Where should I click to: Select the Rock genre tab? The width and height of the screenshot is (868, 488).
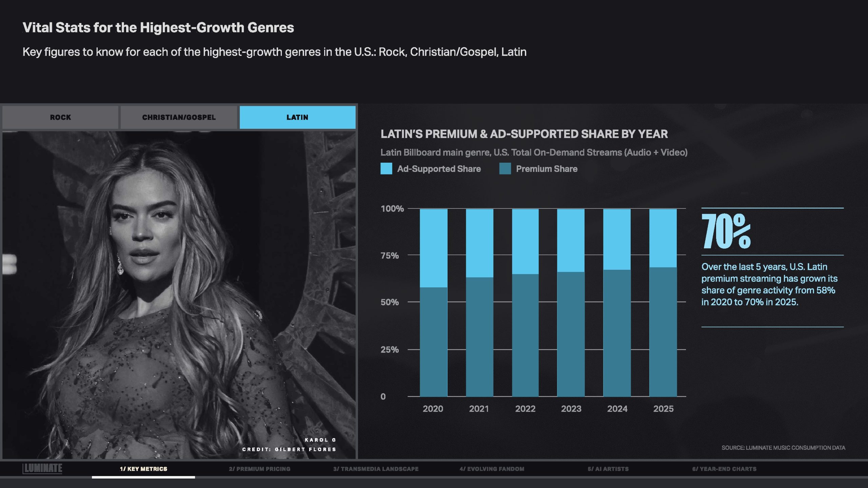(x=60, y=117)
